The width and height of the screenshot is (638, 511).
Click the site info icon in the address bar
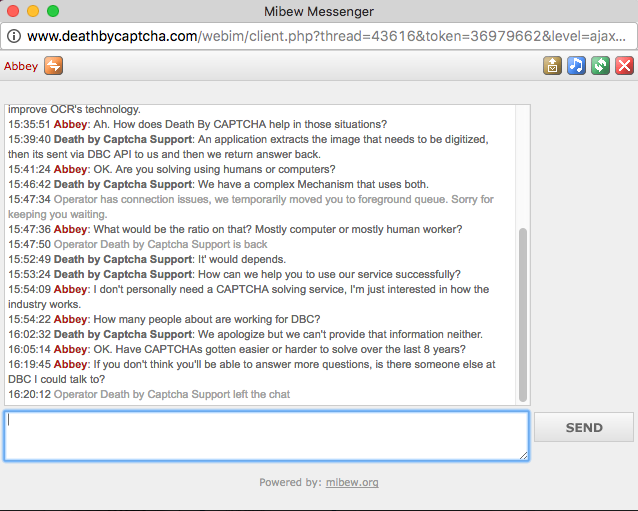tap(14, 36)
